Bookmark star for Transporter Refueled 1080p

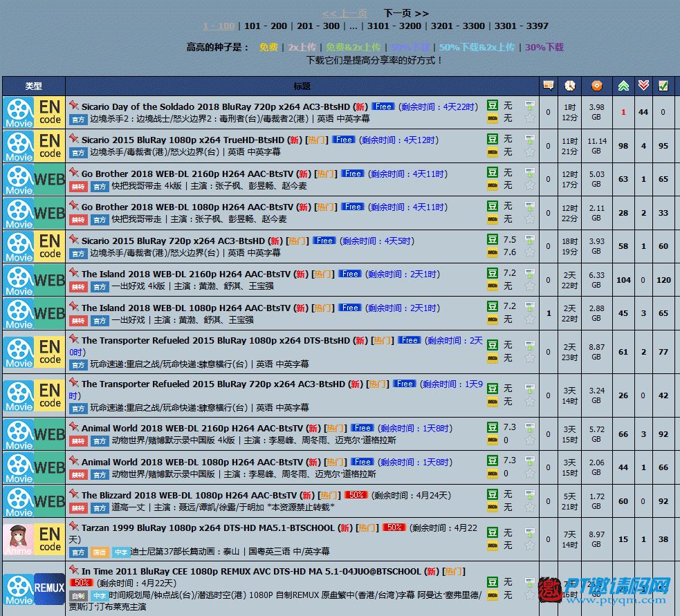click(x=529, y=358)
